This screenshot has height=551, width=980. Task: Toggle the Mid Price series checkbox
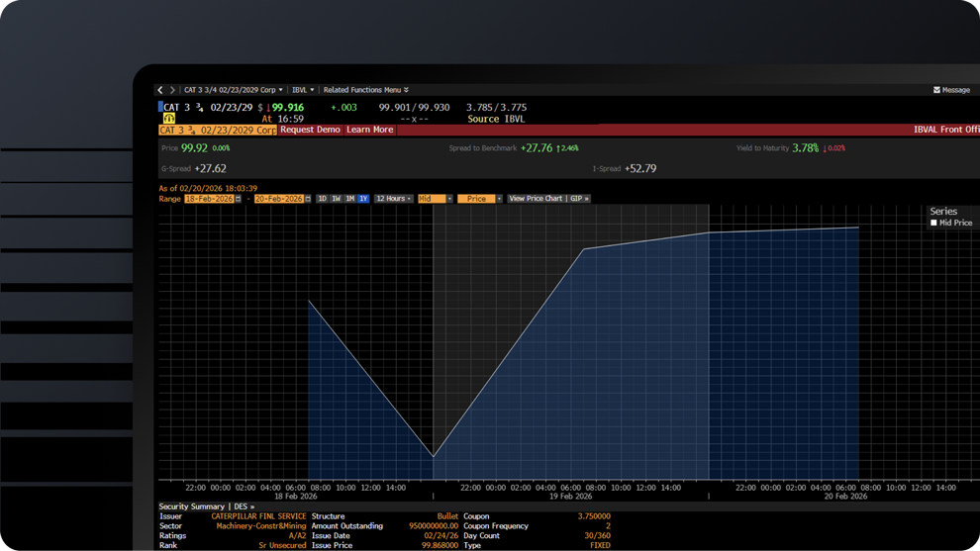pyautogui.click(x=933, y=223)
